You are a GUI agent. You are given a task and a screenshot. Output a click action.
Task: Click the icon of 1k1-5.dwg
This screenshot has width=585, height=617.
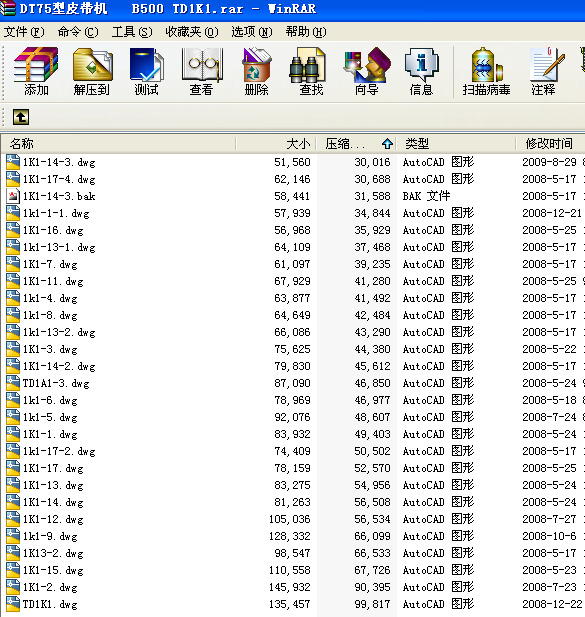pyautogui.click(x=13, y=417)
